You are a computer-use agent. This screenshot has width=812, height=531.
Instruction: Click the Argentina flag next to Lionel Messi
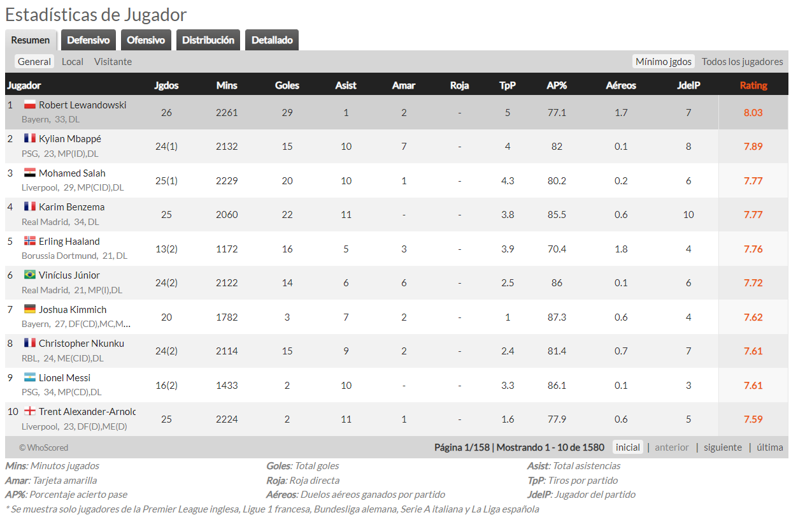click(x=29, y=377)
